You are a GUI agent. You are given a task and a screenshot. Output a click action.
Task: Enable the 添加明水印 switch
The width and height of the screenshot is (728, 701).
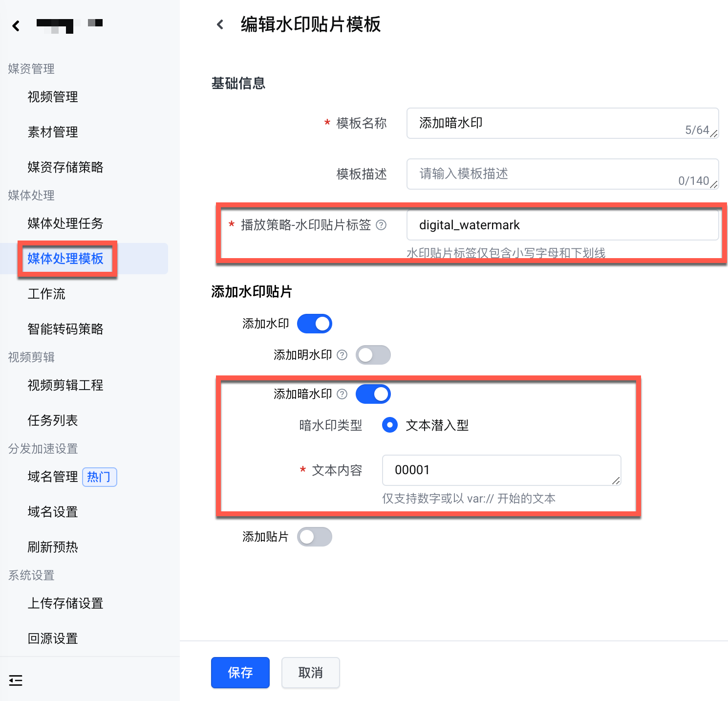373,355
